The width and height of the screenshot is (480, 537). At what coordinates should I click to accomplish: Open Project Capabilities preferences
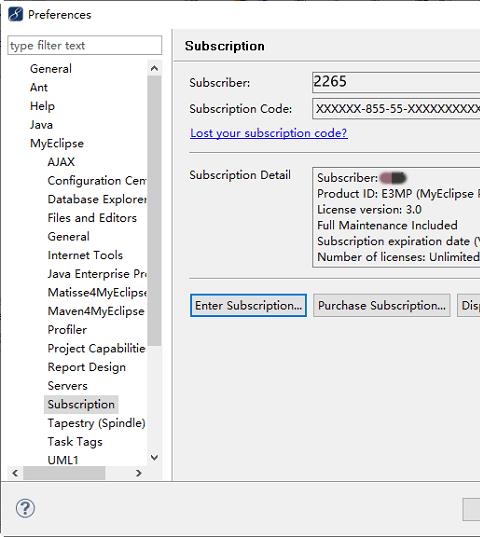97,348
